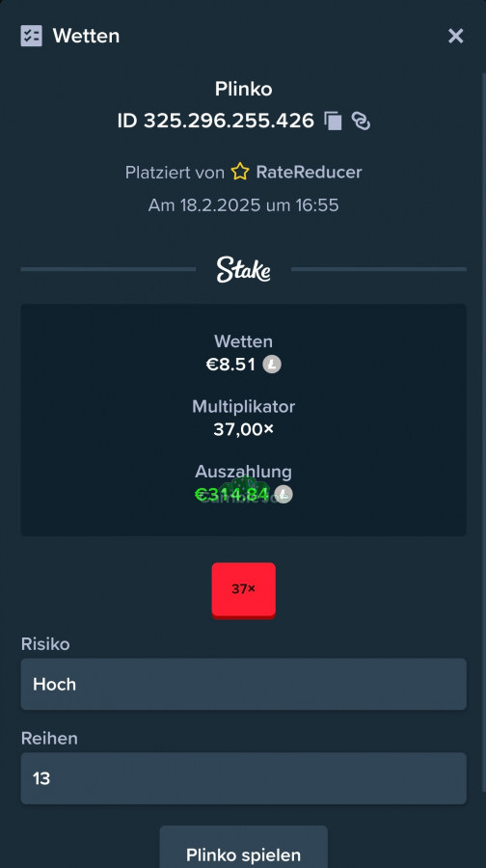Click the €8.51 bet amount
486x868 pixels.
coord(230,365)
